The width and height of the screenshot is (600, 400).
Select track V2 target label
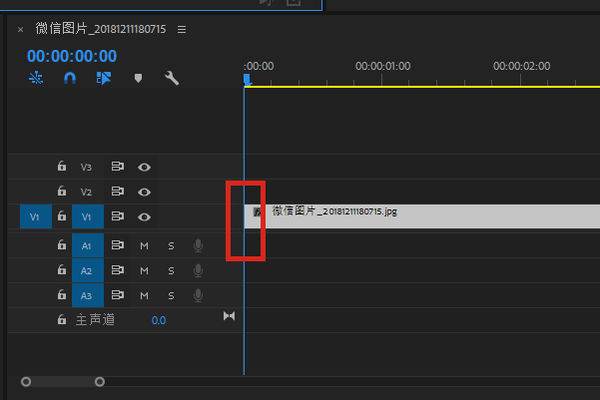[86, 192]
